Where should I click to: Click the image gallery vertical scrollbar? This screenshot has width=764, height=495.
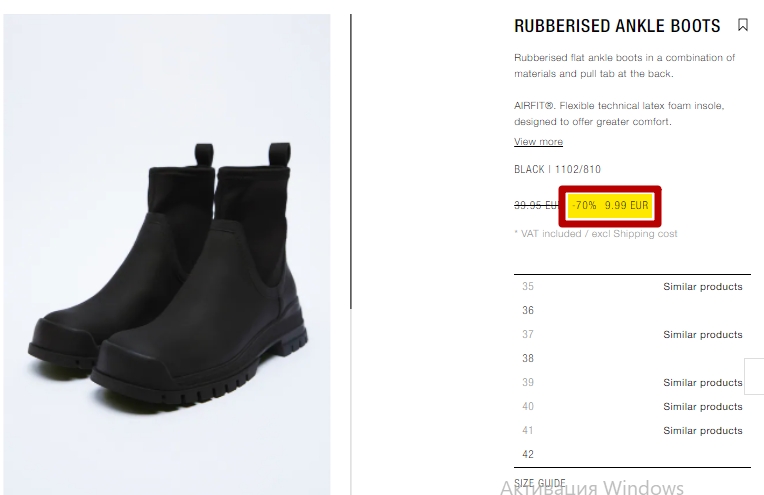pos(351,161)
